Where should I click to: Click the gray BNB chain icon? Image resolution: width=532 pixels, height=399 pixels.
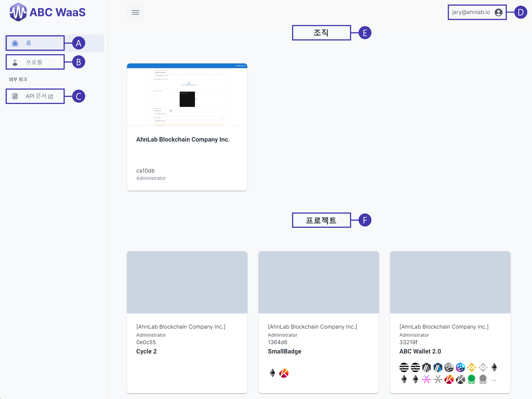483,367
